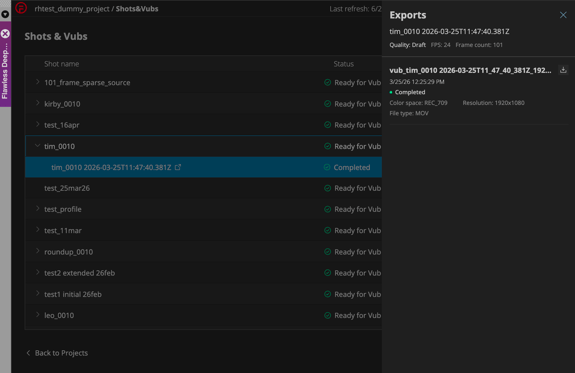
Task: Click the 3/25/26 12:25:29 PM export timestamp
Action: click(x=417, y=81)
